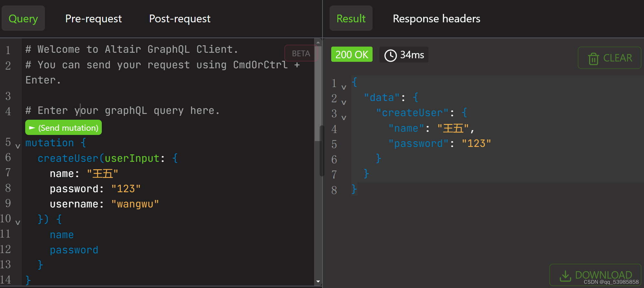
Task: Click the BETA badge in query editor
Action: pos(301,53)
